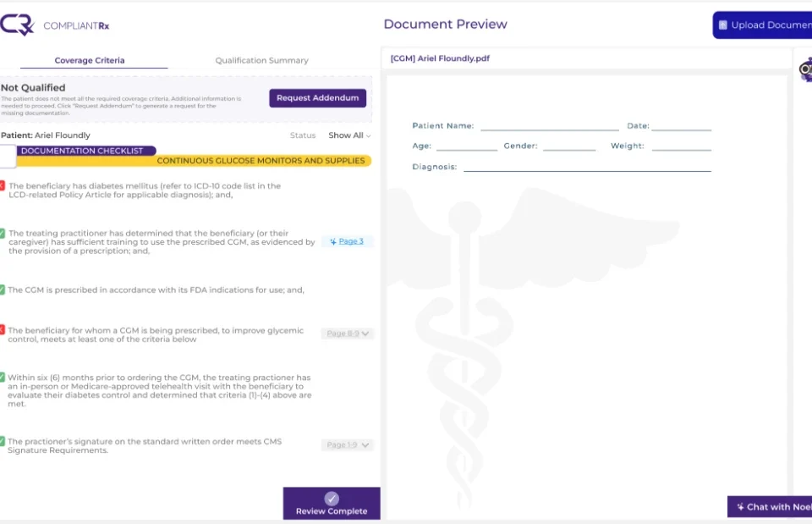This screenshot has width=812, height=524.
Task: Click the Review Complete button
Action: [332, 504]
